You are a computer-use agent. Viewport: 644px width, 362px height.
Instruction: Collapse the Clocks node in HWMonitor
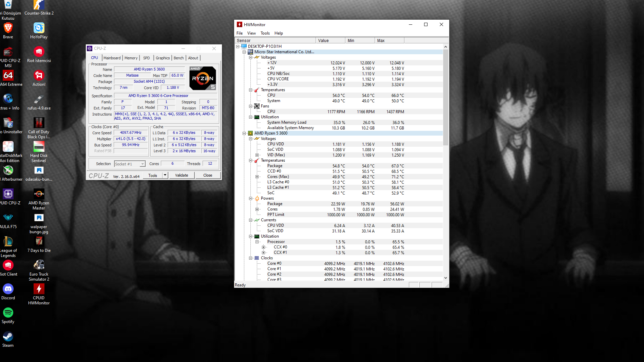point(250,258)
